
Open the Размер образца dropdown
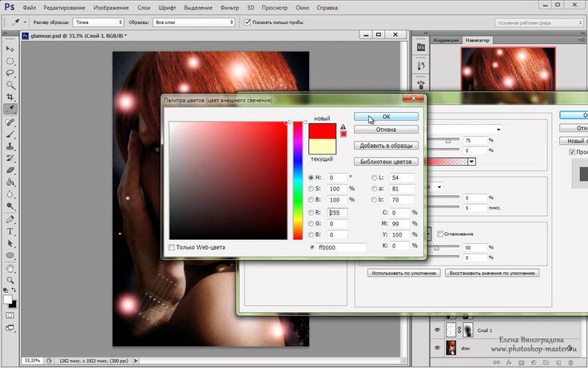[x=97, y=22]
